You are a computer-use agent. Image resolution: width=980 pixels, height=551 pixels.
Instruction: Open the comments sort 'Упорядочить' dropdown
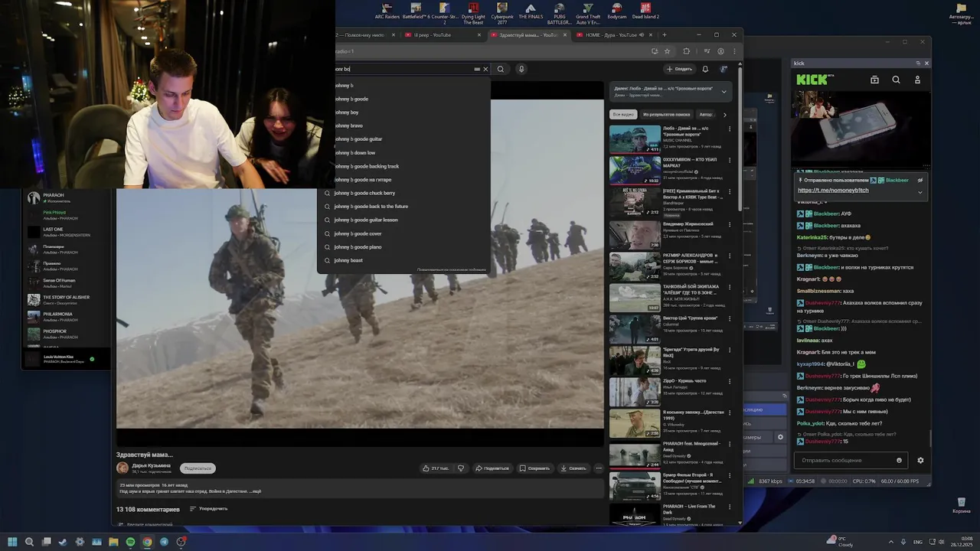pyautogui.click(x=208, y=509)
